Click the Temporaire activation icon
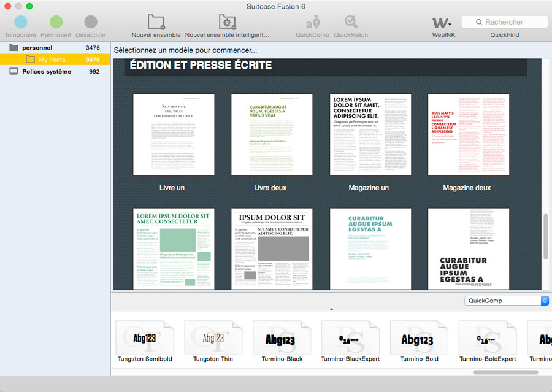This screenshot has height=392, width=552. pyautogui.click(x=20, y=22)
